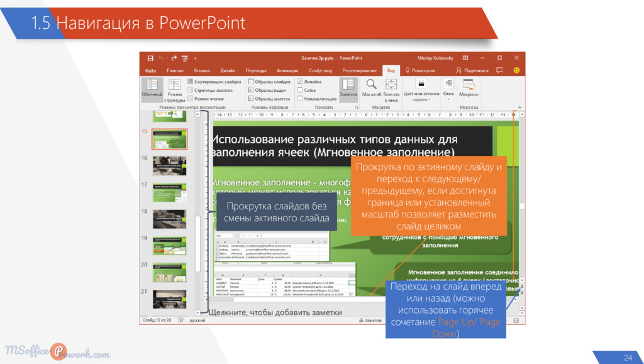This screenshot has width=644, height=364.
Task: Click the Save icon in the quick access toolbar
Action: [150, 58]
